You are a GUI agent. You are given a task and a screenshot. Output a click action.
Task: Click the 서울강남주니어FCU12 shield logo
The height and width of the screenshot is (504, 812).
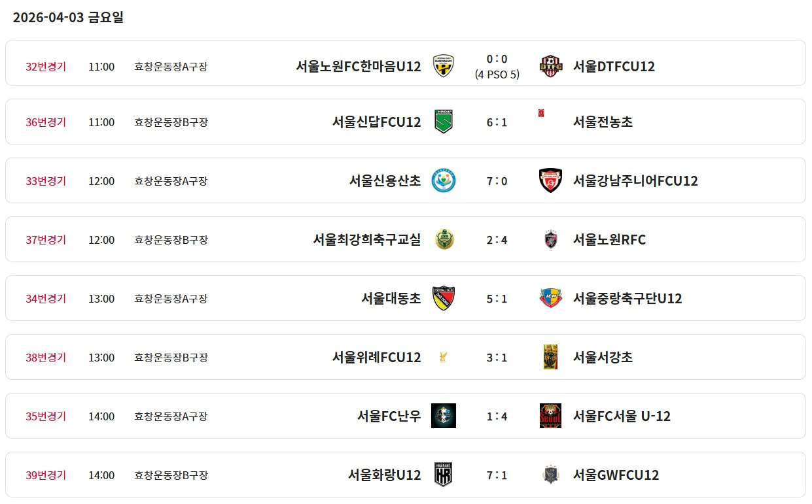point(550,180)
